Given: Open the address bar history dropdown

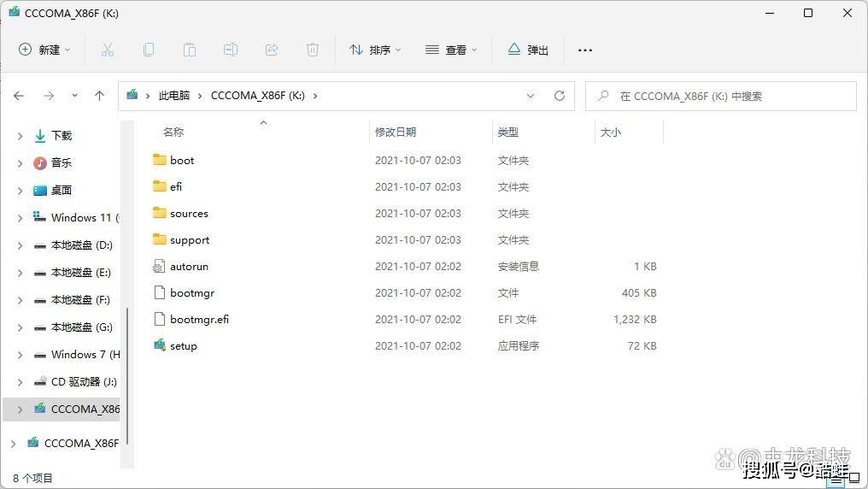Looking at the screenshot, I should pos(531,96).
